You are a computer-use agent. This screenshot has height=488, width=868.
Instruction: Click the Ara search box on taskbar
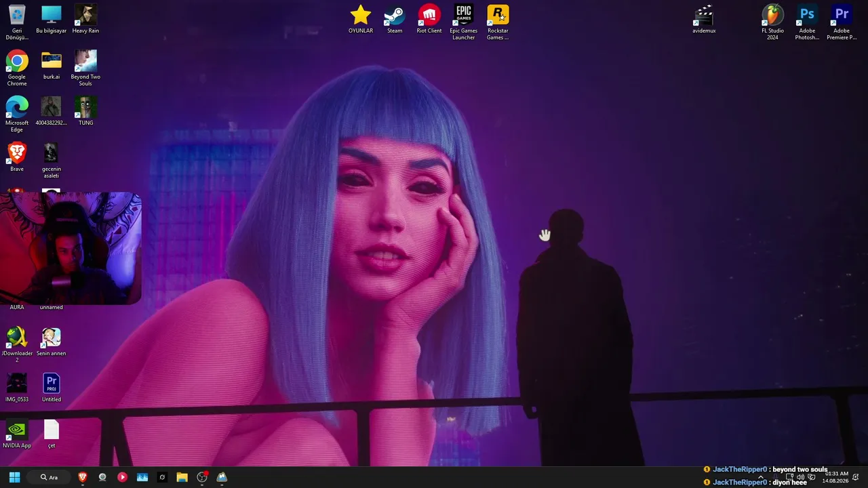(50, 477)
